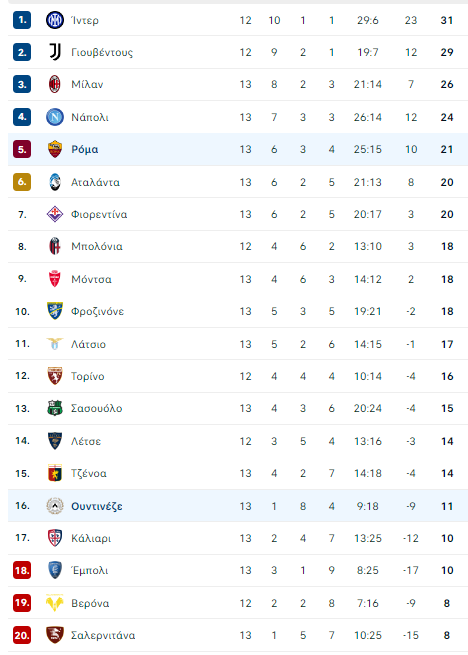Viewport: 468px width, 655px height.
Task: Open the Roma crest icon
Action: [x=55, y=149]
